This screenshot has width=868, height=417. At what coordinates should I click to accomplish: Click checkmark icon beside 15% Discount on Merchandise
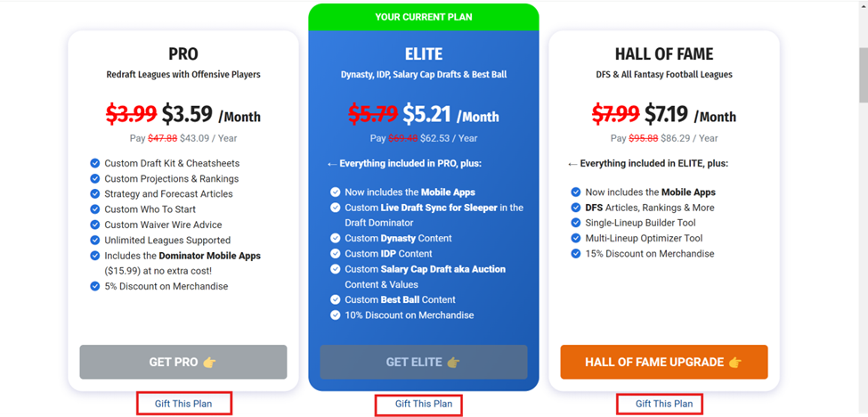pyautogui.click(x=576, y=254)
